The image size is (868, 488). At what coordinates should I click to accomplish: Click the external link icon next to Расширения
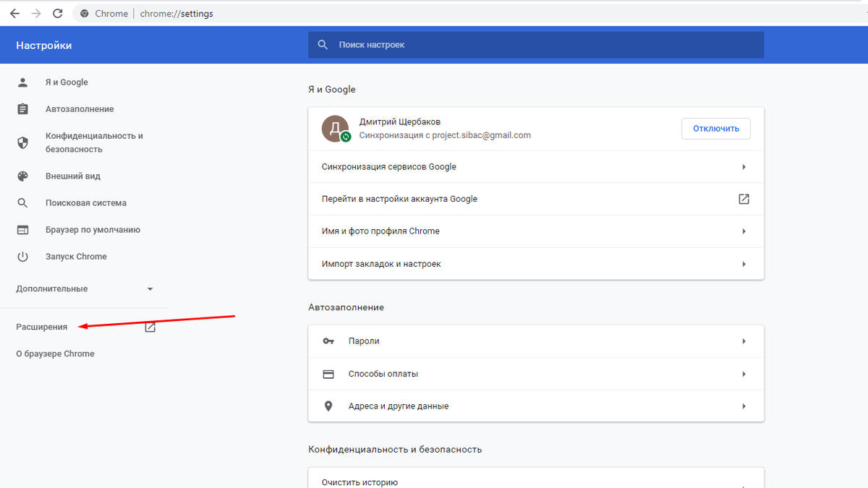pos(150,327)
